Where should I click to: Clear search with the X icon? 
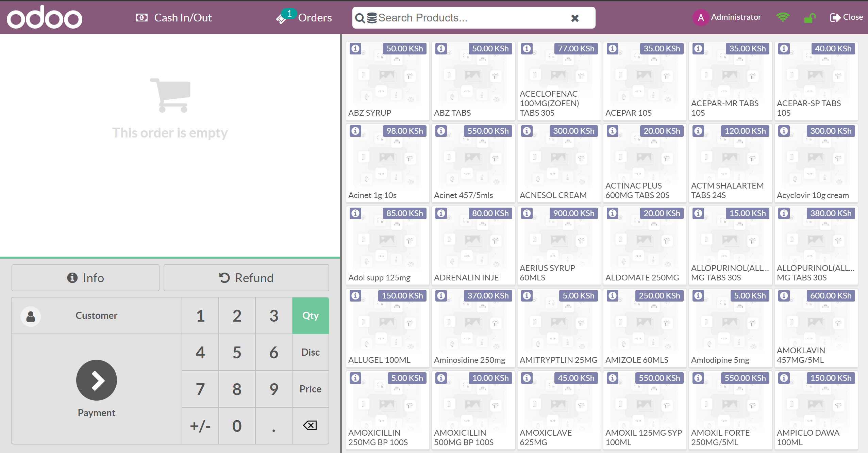pyautogui.click(x=575, y=18)
